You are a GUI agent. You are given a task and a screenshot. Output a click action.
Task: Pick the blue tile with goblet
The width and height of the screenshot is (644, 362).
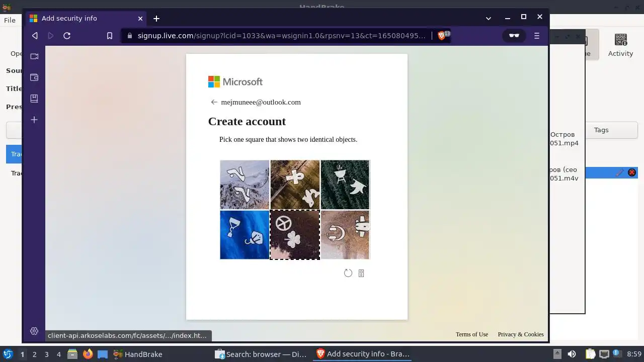tap(245, 235)
